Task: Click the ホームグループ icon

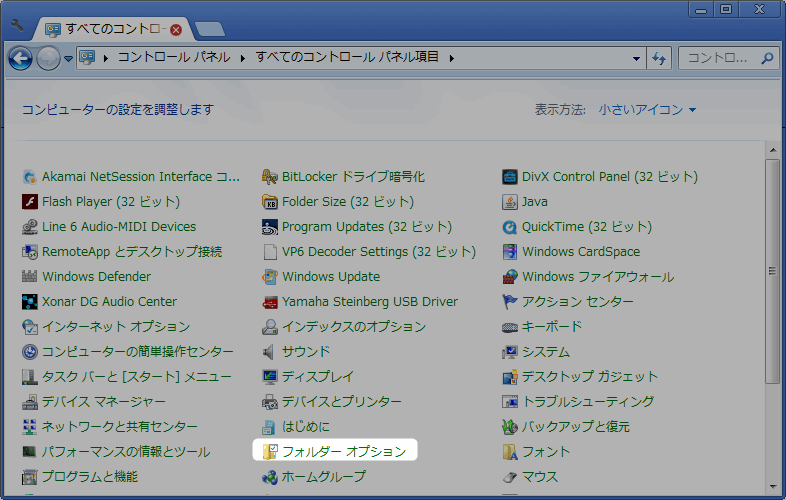Action: click(270, 477)
